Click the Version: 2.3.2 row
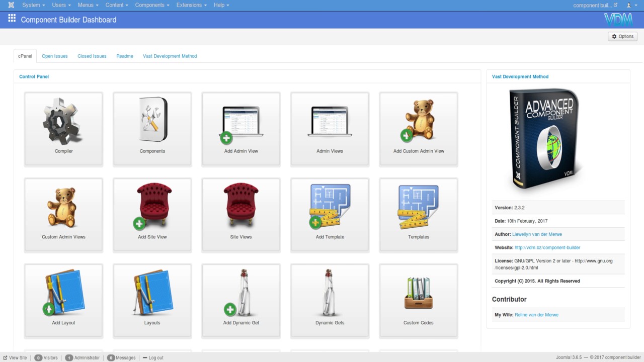This screenshot has height=362, width=644. pos(558,207)
